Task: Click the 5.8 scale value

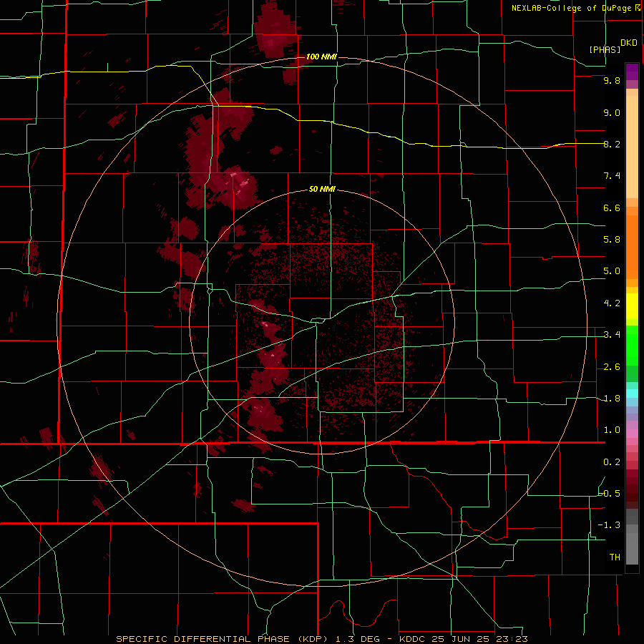Action: click(x=612, y=240)
